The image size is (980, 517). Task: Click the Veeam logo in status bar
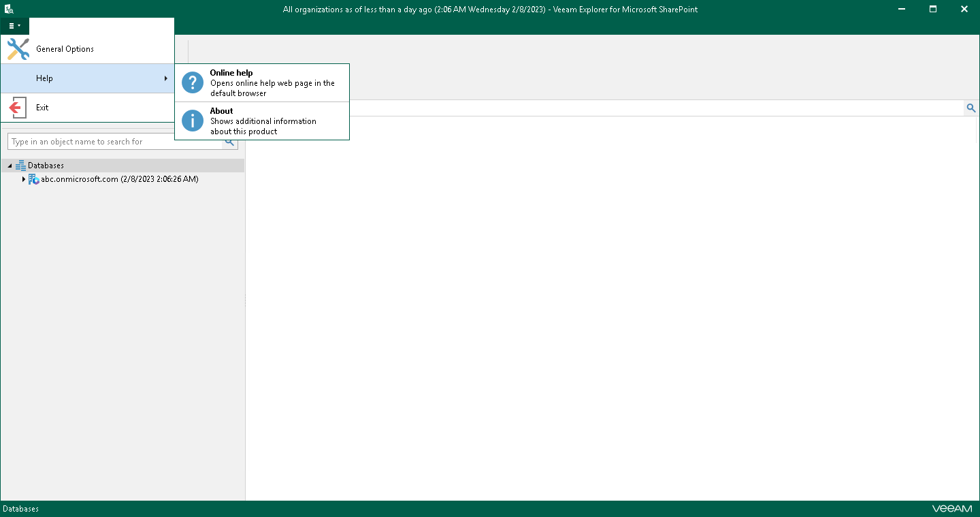point(953,508)
